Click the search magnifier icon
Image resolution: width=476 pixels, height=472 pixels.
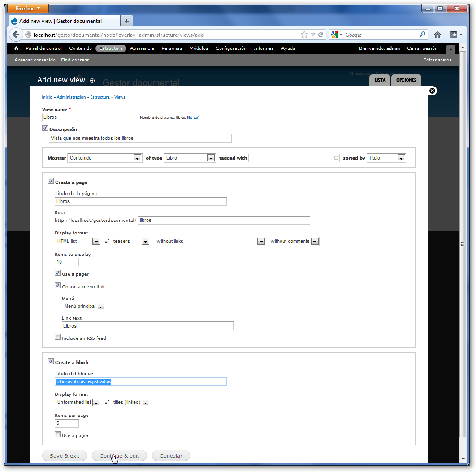(422, 35)
